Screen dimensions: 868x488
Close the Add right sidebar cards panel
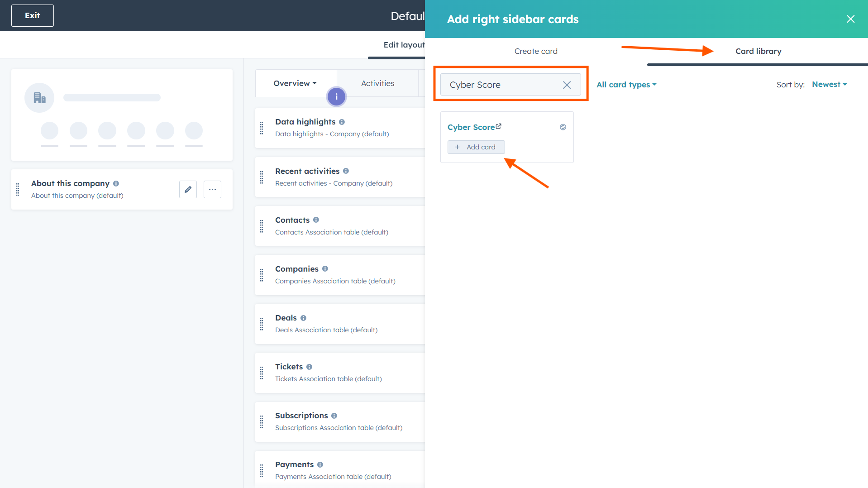(x=850, y=19)
